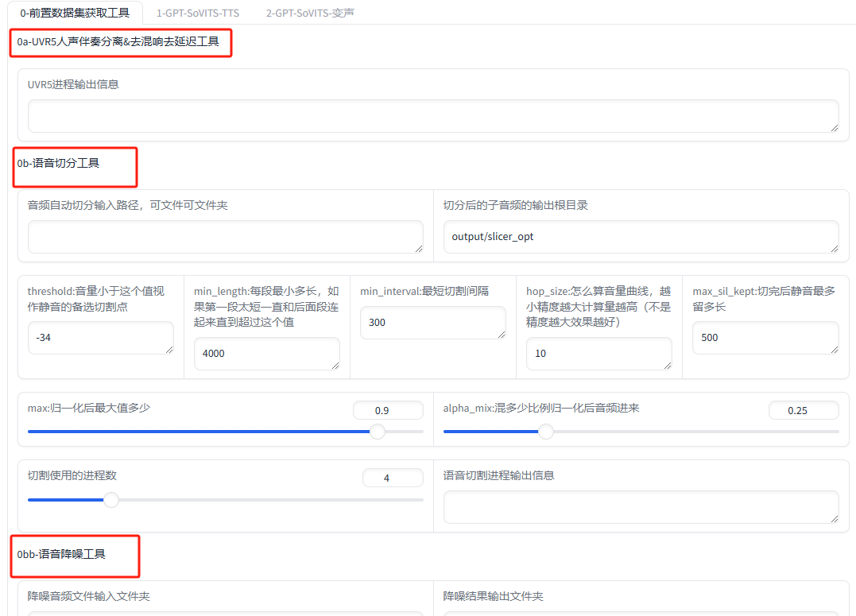Click the max_sil_kept:切完后静音最多留多长 label
Viewport: 856px width, 616px height.
pyautogui.click(x=764, y=299)
